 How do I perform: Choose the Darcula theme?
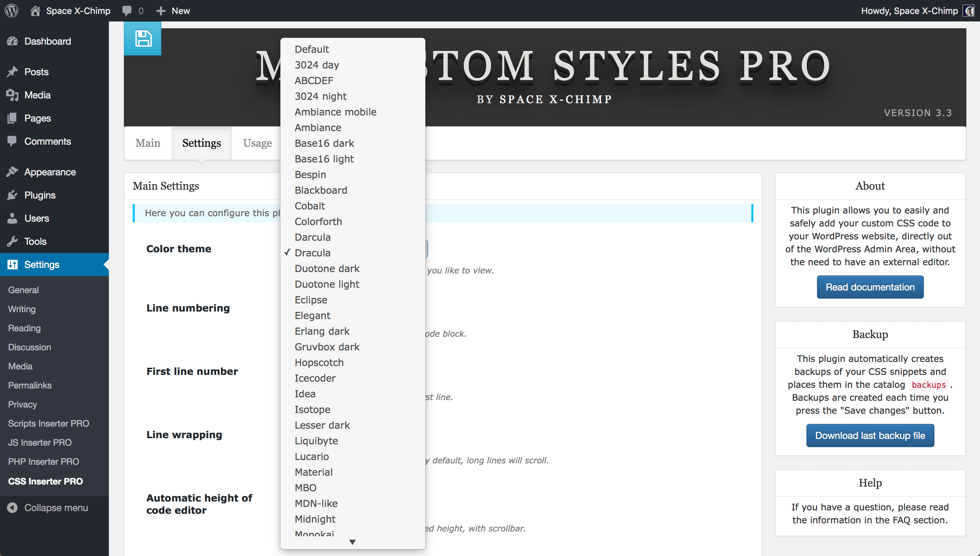tap(353, 237)
